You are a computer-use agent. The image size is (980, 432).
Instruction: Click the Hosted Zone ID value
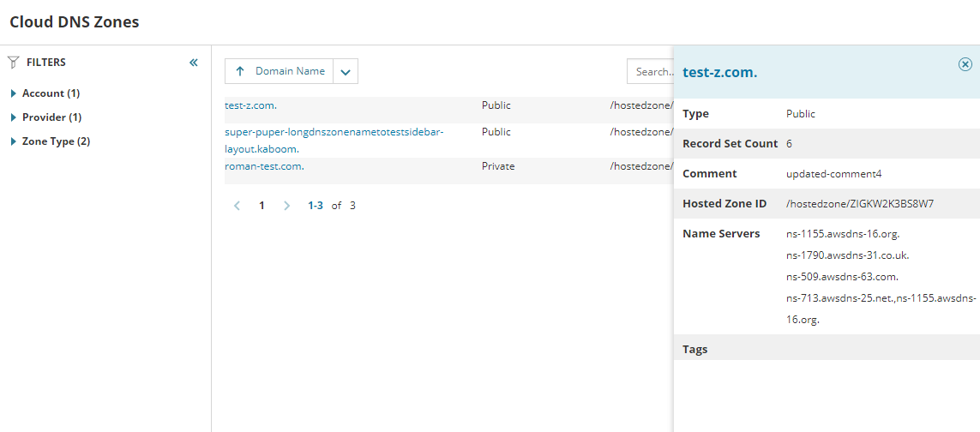pyautogui.click(x=859, y=204)
